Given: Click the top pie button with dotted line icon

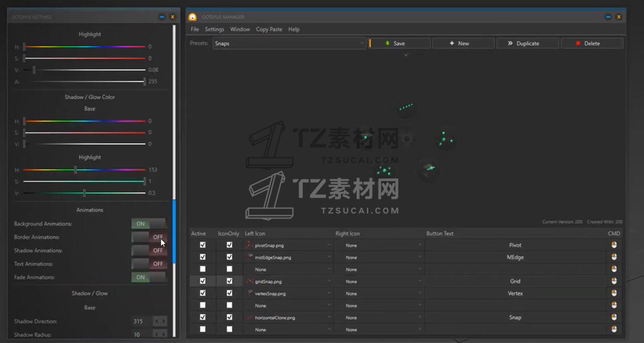Looking at the screenshot, I should [x=406, y=108].
